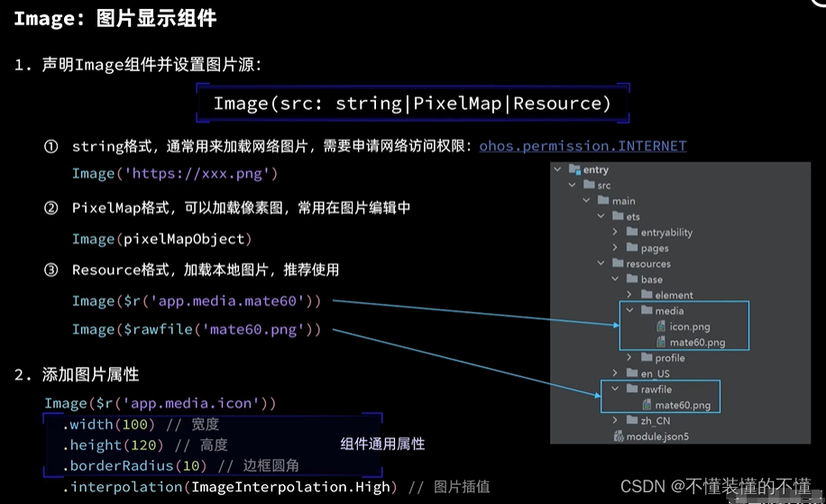Select mate60.png name in media folder
826x504 pixels.
697,343
